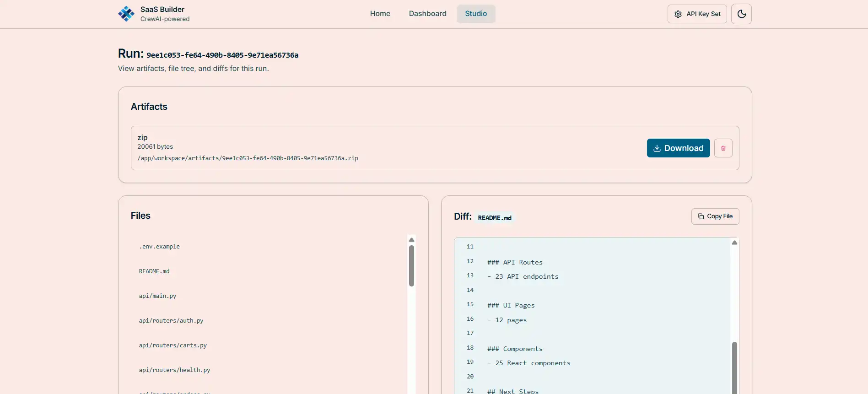This screenshot has height=394, width=868.
Task: Click the Files list scrollbar thumb
Action: pos(411,266)
